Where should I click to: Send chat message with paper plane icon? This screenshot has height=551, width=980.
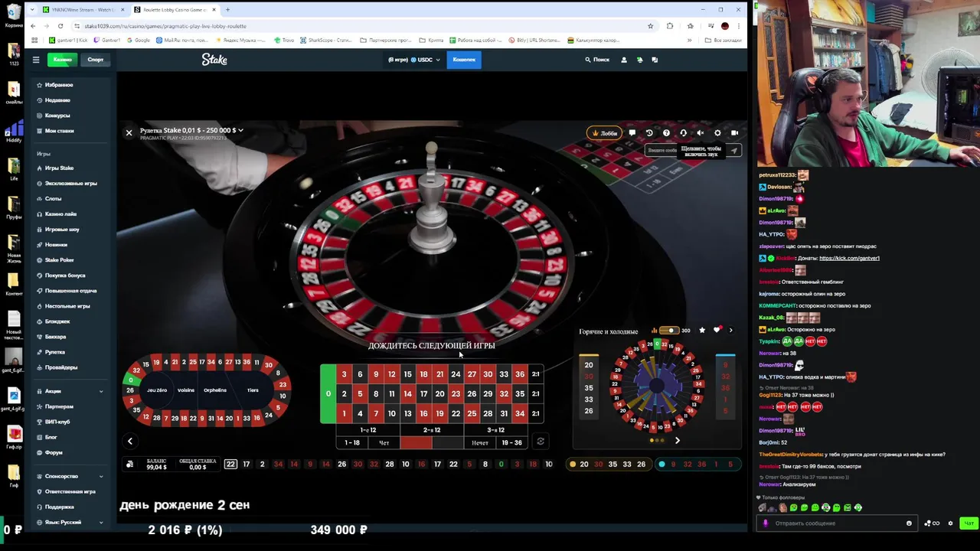tap(733, 150)
